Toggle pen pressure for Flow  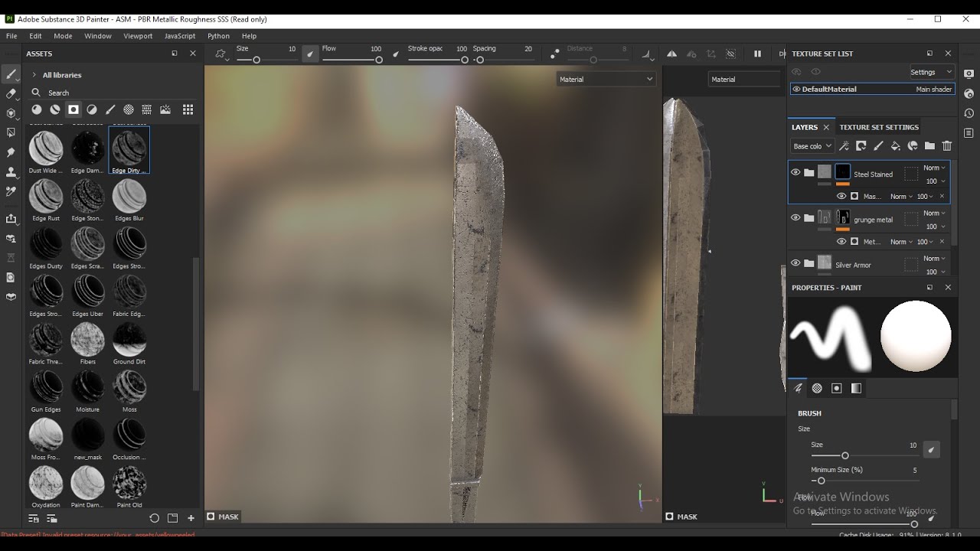click(395, 54)
